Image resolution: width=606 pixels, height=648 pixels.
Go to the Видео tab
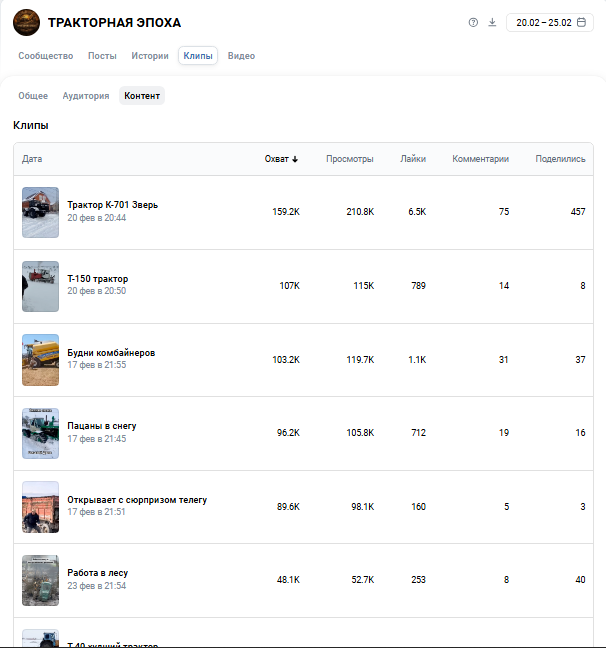pyautogui.click(x=241, y=56)
